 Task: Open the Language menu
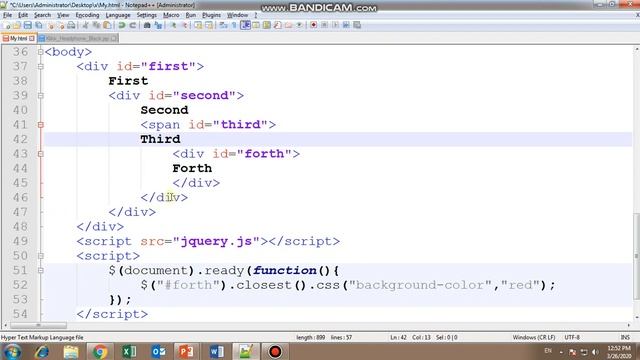click(x=118, y=15)
